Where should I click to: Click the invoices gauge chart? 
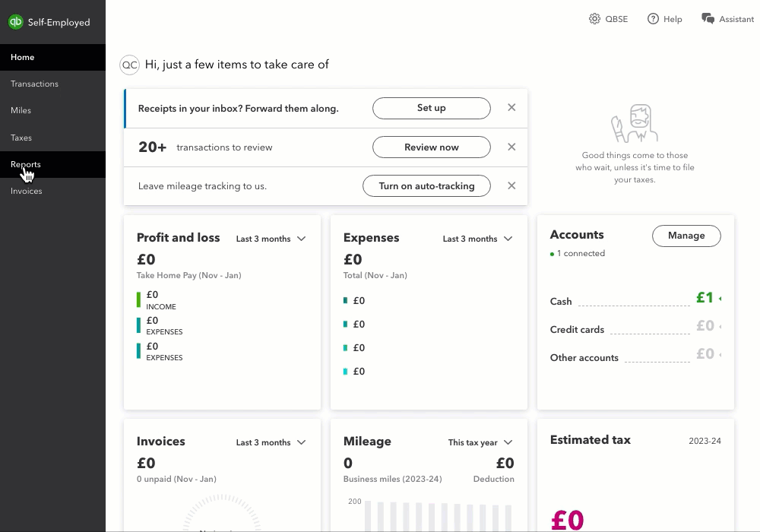(x=222, y=512)
